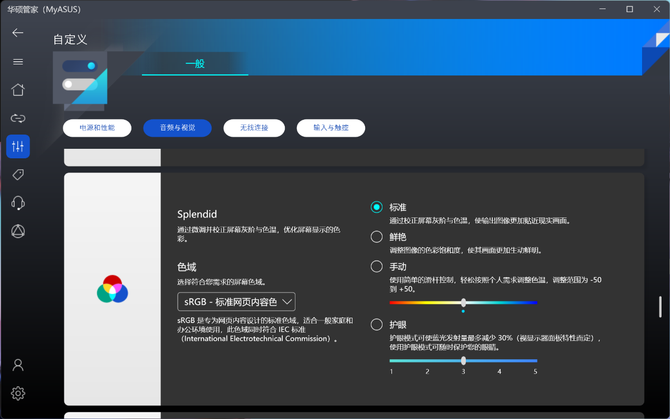Open the customer support headset icon
Screen dimensions: 670x419
point(18,203)
